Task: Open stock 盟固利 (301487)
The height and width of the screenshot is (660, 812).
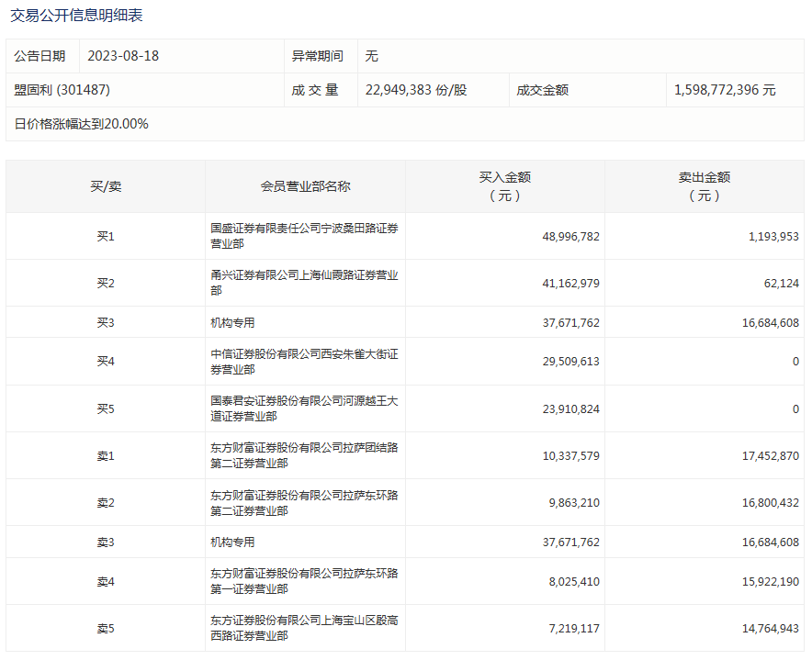Action: tap(62, 90)
